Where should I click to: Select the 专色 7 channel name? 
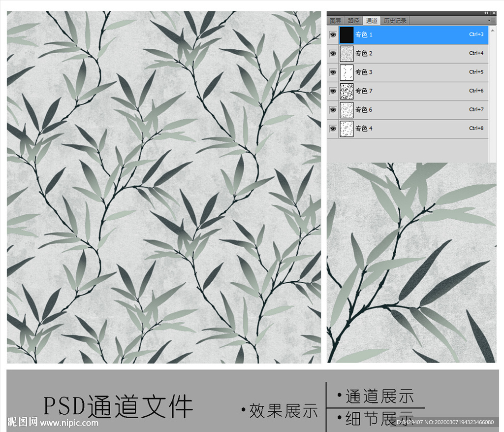point(364,91)
